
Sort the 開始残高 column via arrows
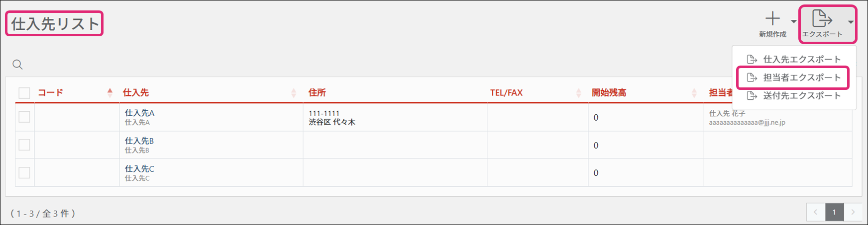[x=694, y=93]
